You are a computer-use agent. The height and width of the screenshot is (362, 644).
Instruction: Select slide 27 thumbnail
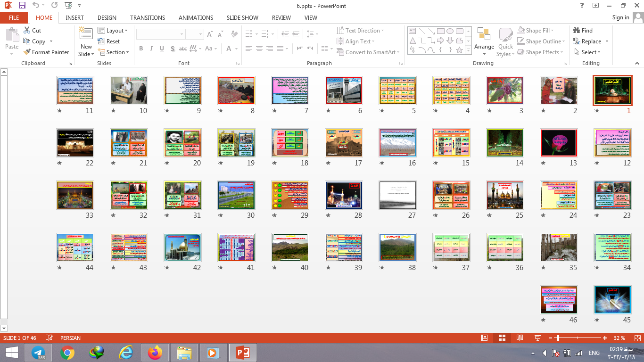(x=397, y=195)
